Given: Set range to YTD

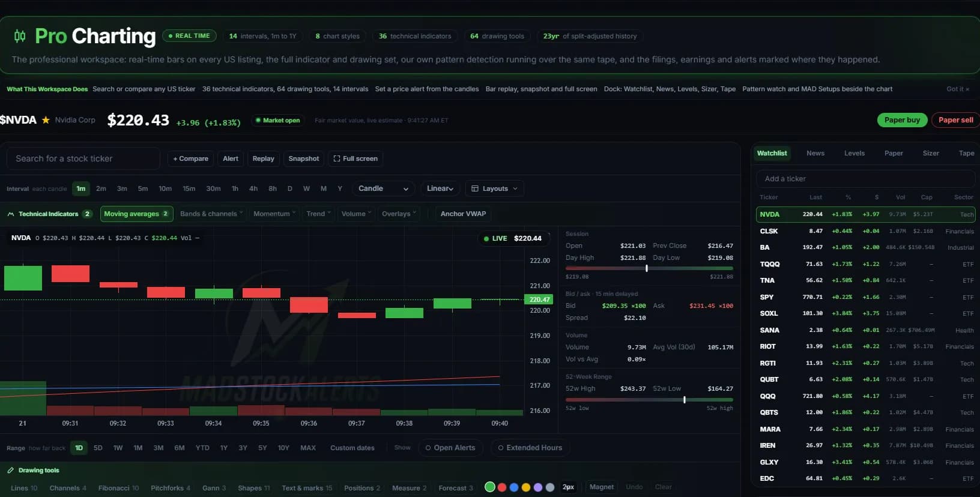Looking at the screenshot, I should coord(202,448).
